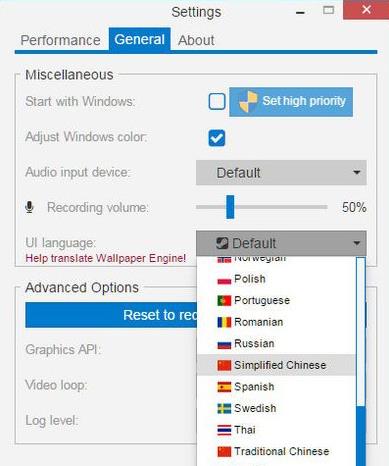
Task: Click the Portuguese flag icon
Action: [x=224, y=301]
